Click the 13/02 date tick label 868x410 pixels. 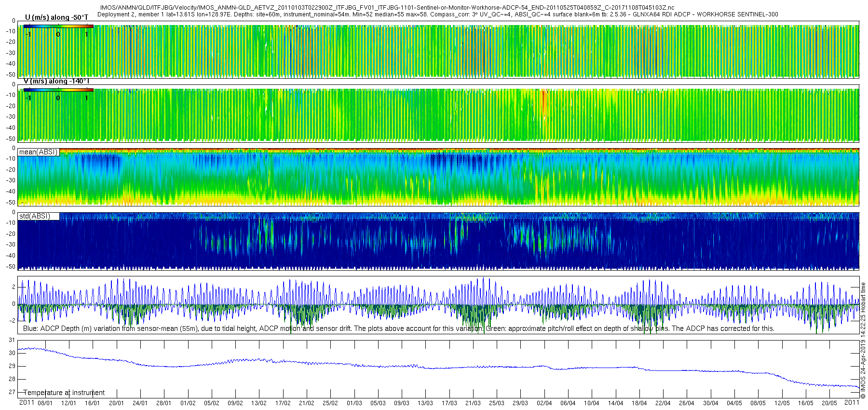tap(259, 403)
